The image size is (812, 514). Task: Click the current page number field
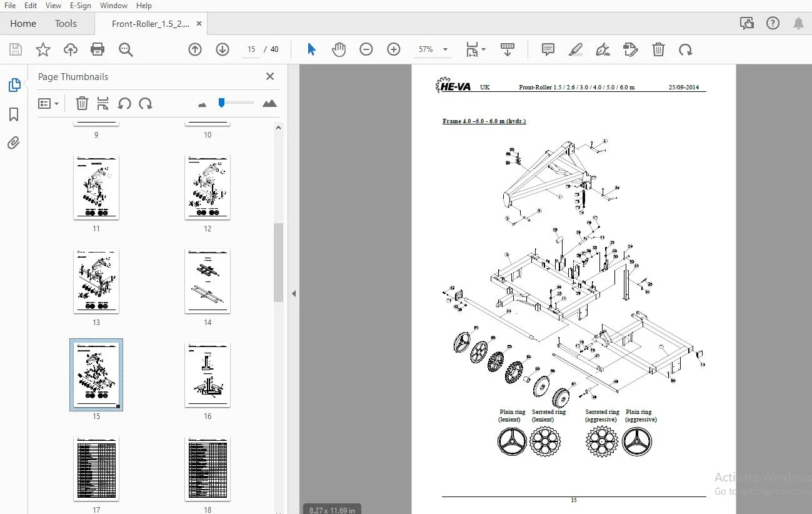pos(251,49)
